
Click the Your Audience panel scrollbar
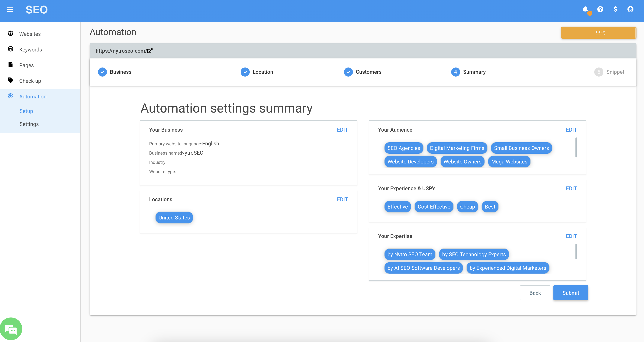point(576,148)
